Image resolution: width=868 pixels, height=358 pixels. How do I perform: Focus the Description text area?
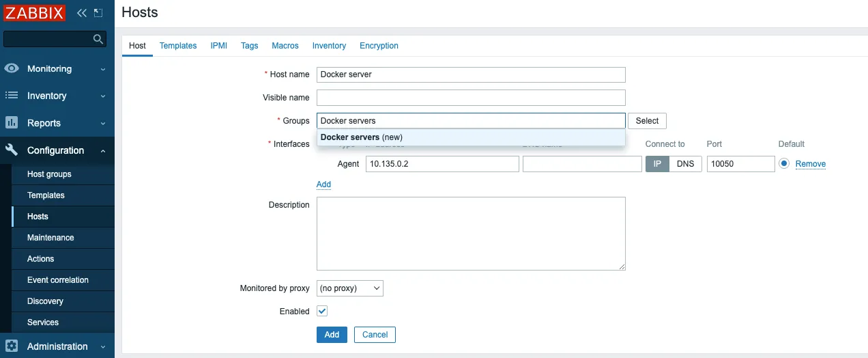(x=471, y=234)
